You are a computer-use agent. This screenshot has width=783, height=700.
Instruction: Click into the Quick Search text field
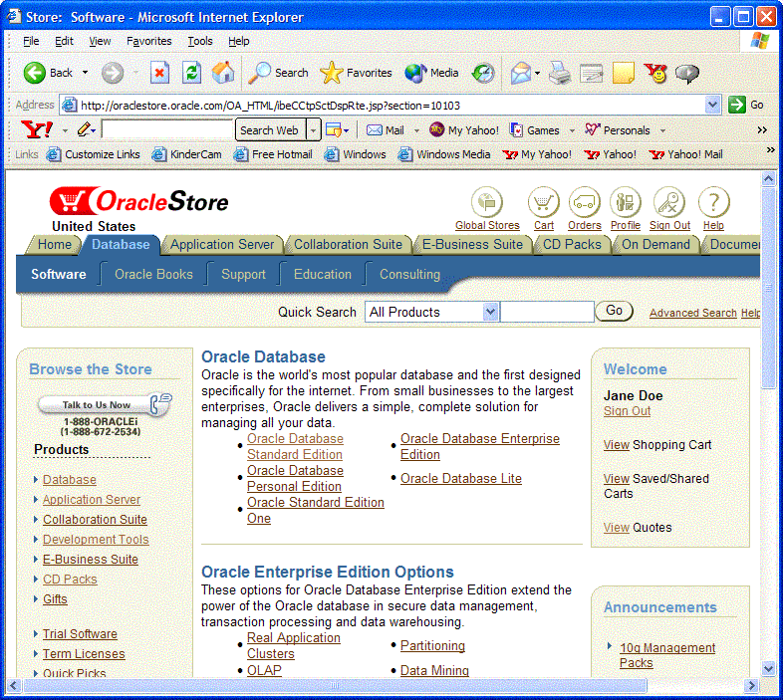point(547,312)
